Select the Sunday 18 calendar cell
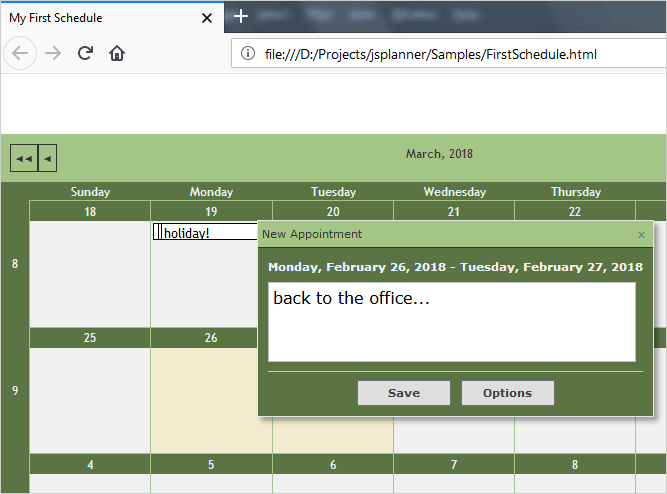The image size is (667, 494). [x=90, y=270]
